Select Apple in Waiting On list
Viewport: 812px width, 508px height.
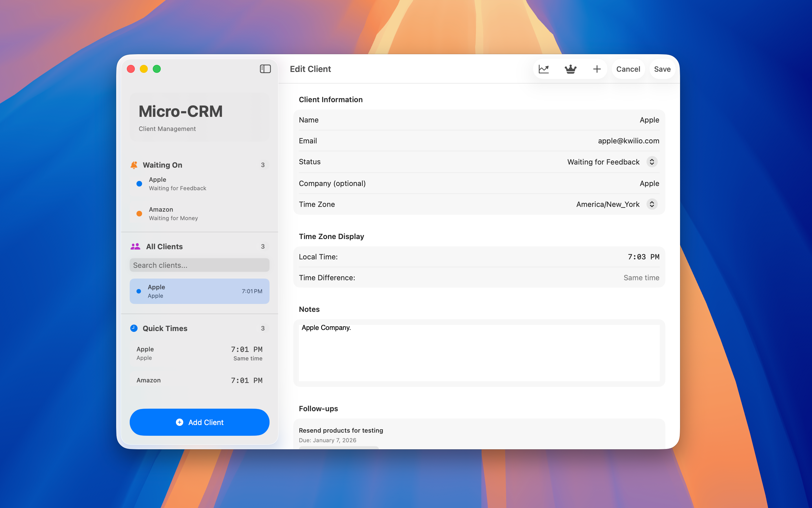(199, 184)
